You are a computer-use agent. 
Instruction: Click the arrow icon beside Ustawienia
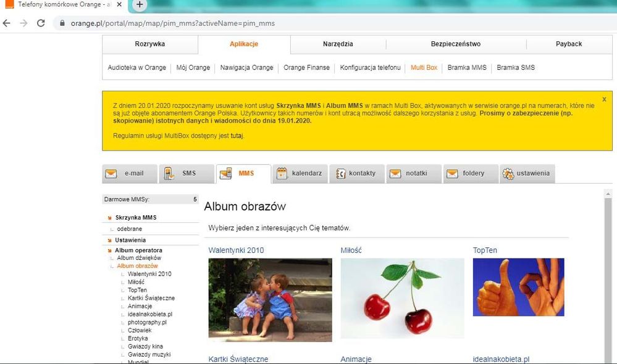click(109, 240)
